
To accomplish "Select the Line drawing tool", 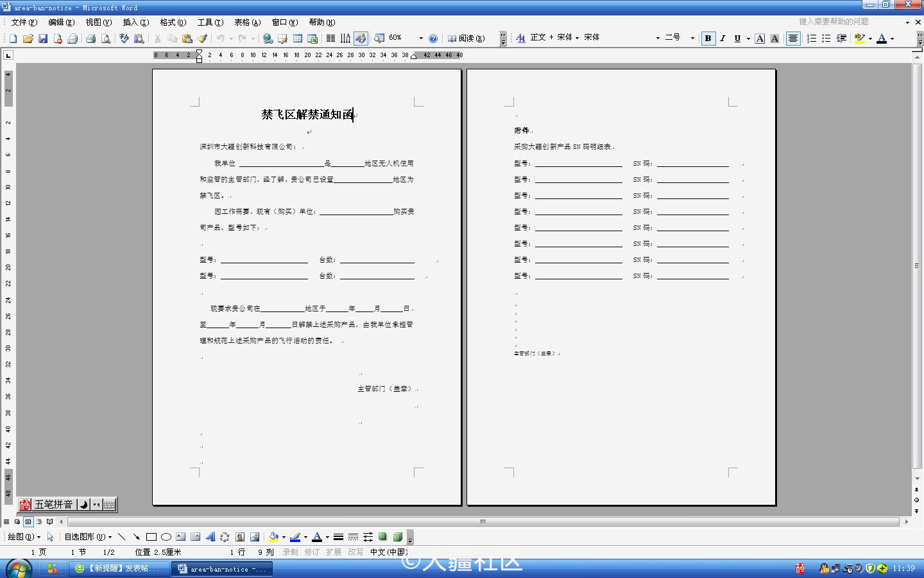I will (x=121, y=537).
